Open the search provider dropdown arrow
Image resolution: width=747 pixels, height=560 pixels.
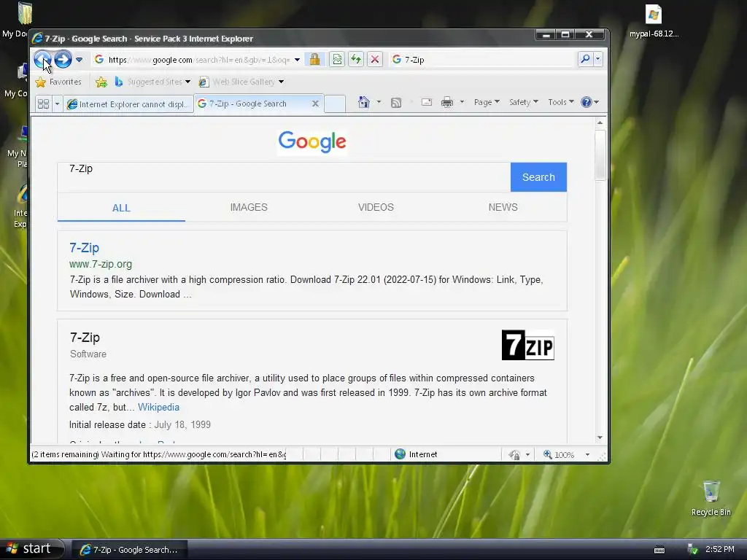click(x=597, y=59)
